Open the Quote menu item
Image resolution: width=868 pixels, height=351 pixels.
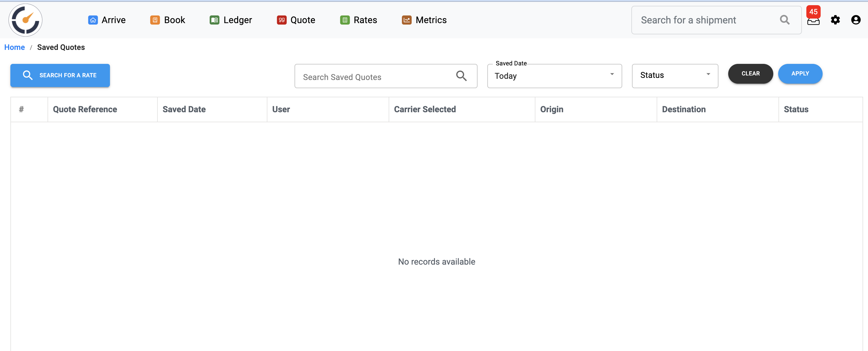point(296,20)
